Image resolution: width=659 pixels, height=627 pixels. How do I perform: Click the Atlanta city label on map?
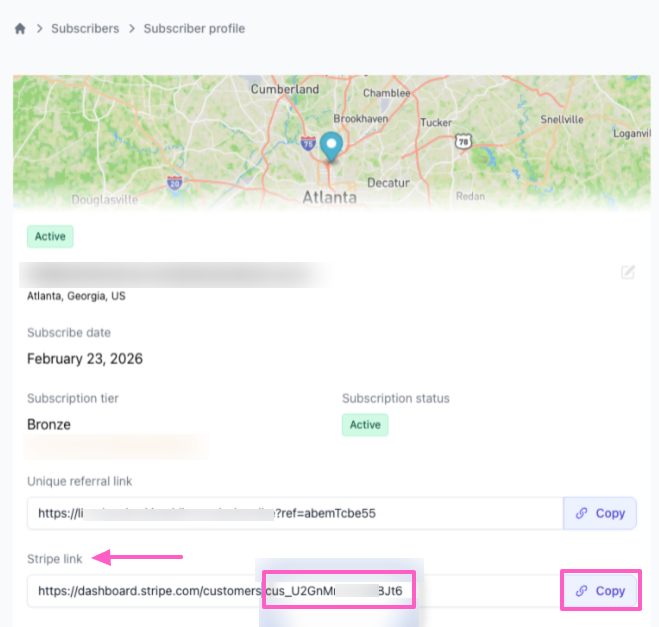click(329, 197)
